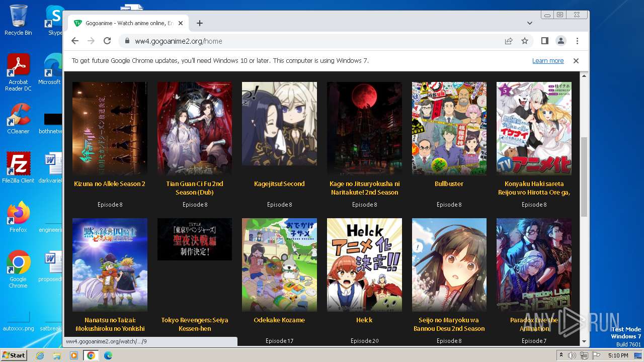Open Konyaku Haki sareta Reijou poster
This screenshot has width=644, height=362.
click(x=534, y=128)
